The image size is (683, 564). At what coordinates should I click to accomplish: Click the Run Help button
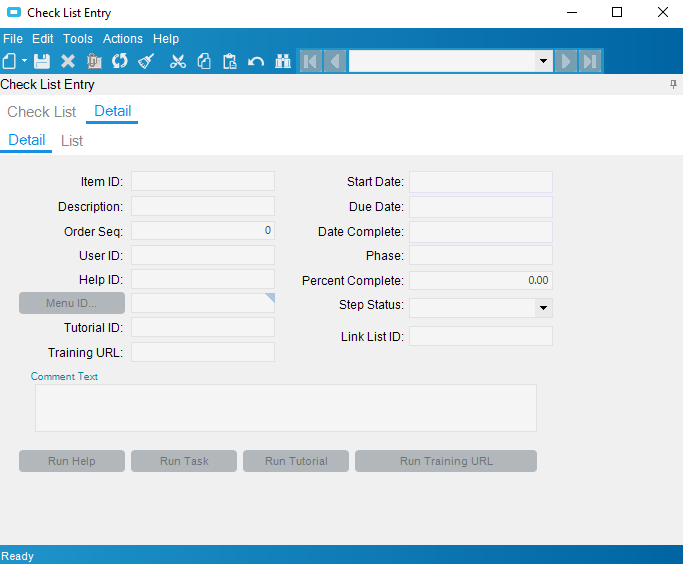tap(72, 461)
